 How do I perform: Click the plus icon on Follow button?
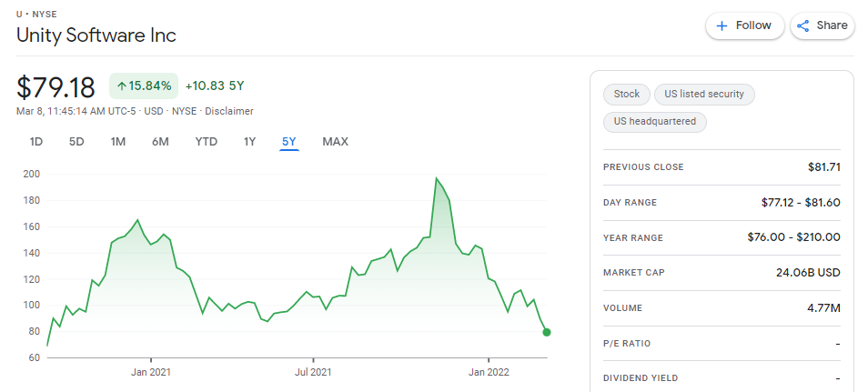[x=722, y=26]
